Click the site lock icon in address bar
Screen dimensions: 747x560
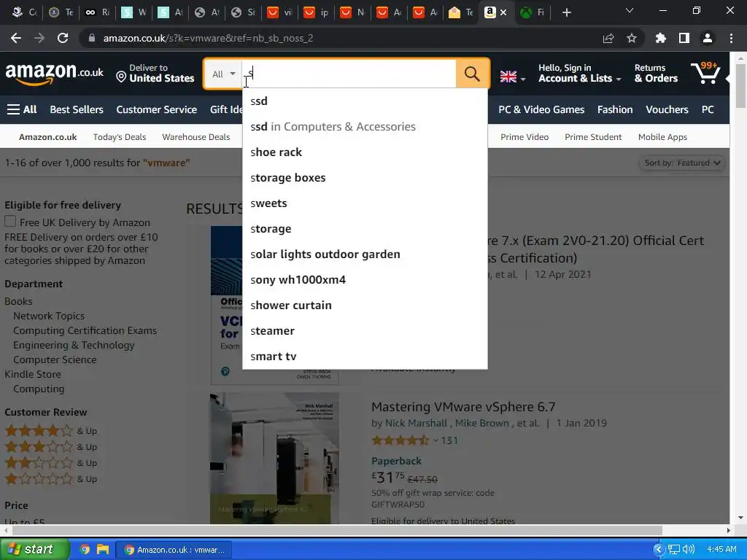[91, 38]
